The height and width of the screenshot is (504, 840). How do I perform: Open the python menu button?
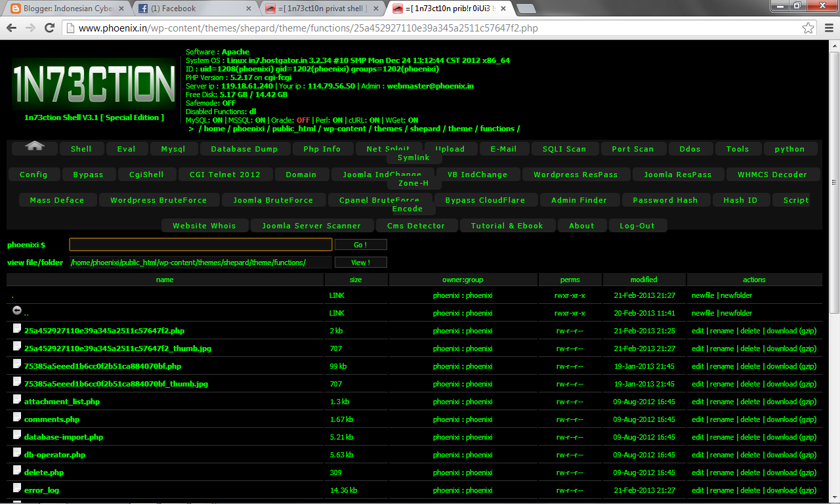789,149
